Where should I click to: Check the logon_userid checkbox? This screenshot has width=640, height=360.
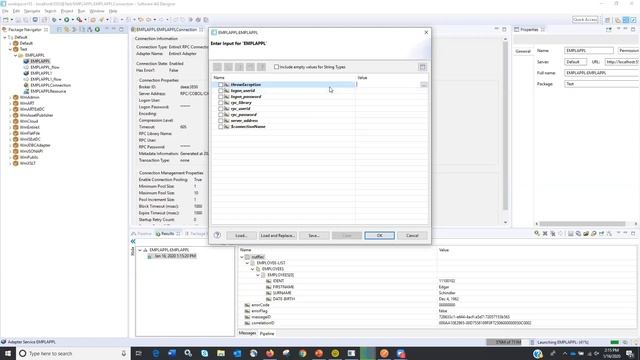coord(220,91)
